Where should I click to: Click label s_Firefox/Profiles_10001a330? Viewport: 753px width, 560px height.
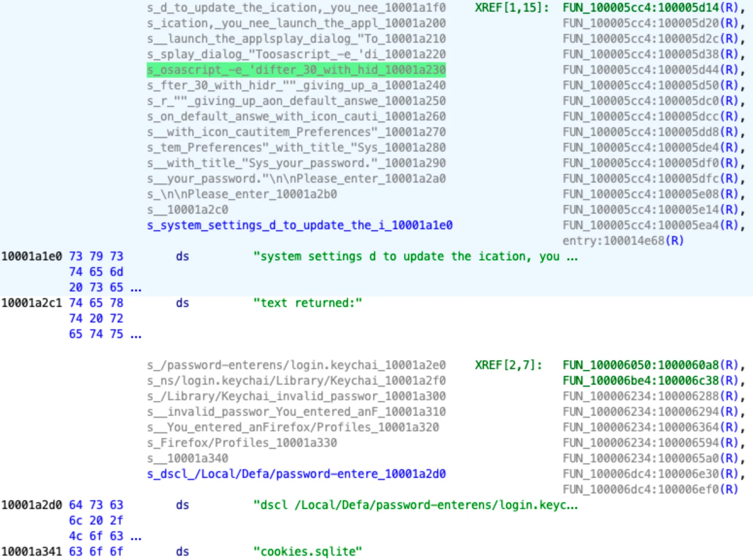[242, 443]
